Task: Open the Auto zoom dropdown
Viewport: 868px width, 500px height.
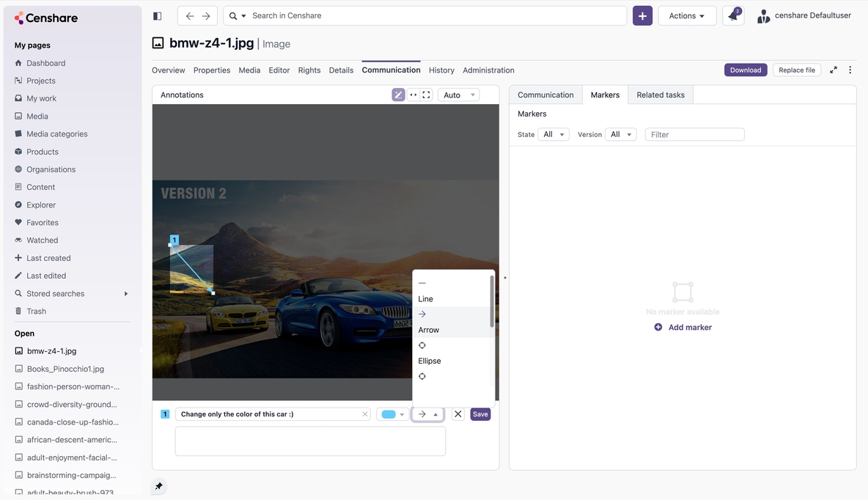Action: click(458, 95)
